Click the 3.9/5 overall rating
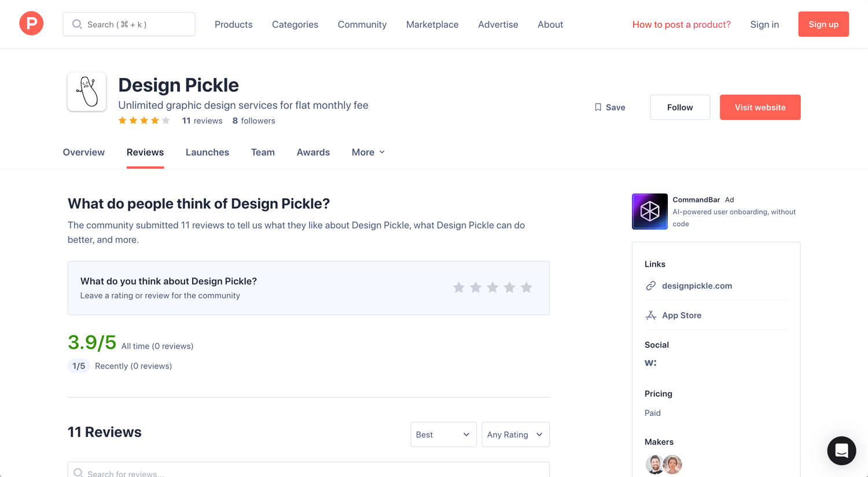This screenshot has height=477, width=868. (92, 342)
